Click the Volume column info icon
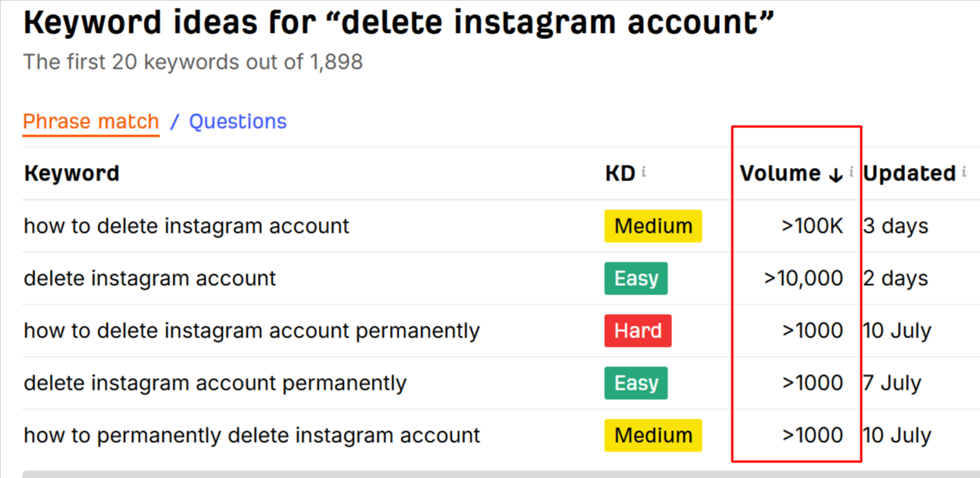The width and height of the screenshot is (980, 478). pos(851,171)
